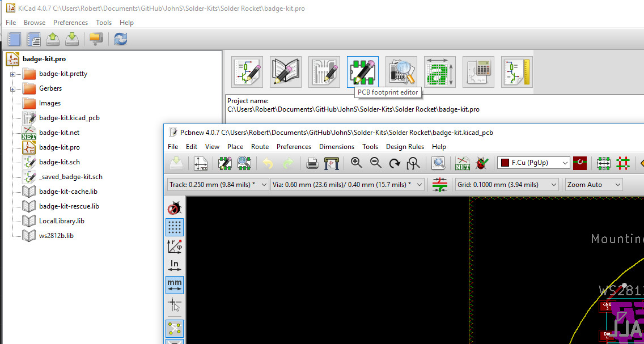Expand badge-kit.pretty folder
The height and width of the screenshot is (344, 644).
click(x=12, y=74)
